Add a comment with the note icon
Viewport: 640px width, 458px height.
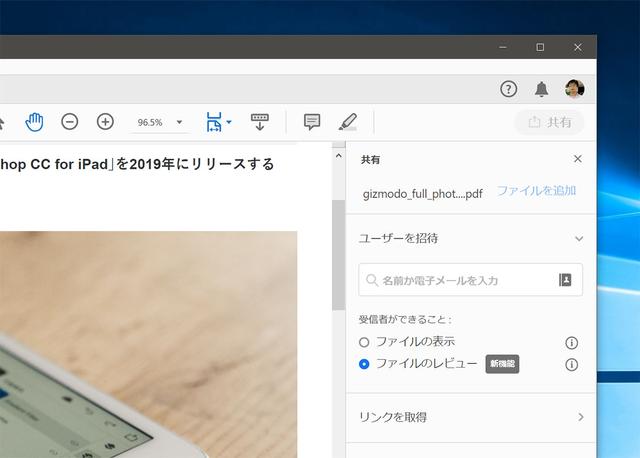(x=312, y=122)
